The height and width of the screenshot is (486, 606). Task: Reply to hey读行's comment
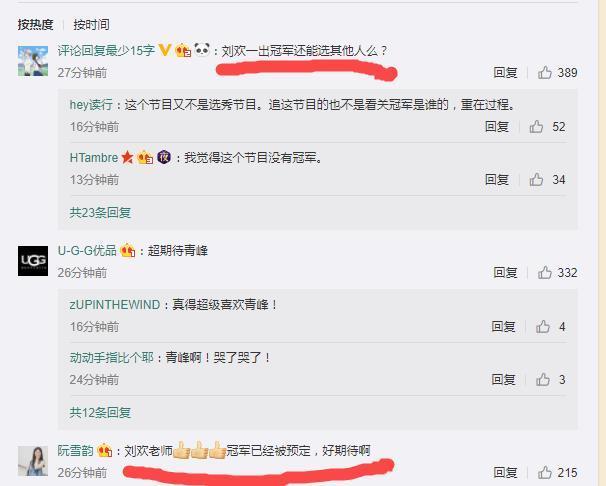click(x=497, y=126)
